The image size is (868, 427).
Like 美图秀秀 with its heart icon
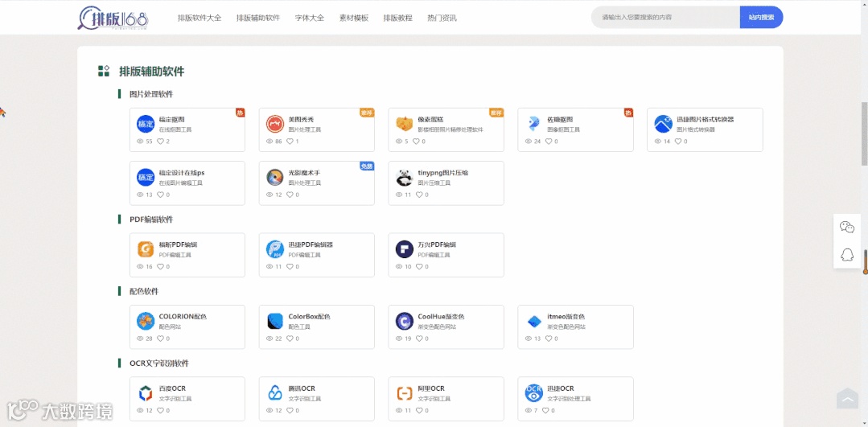click(x=290, y=142)
